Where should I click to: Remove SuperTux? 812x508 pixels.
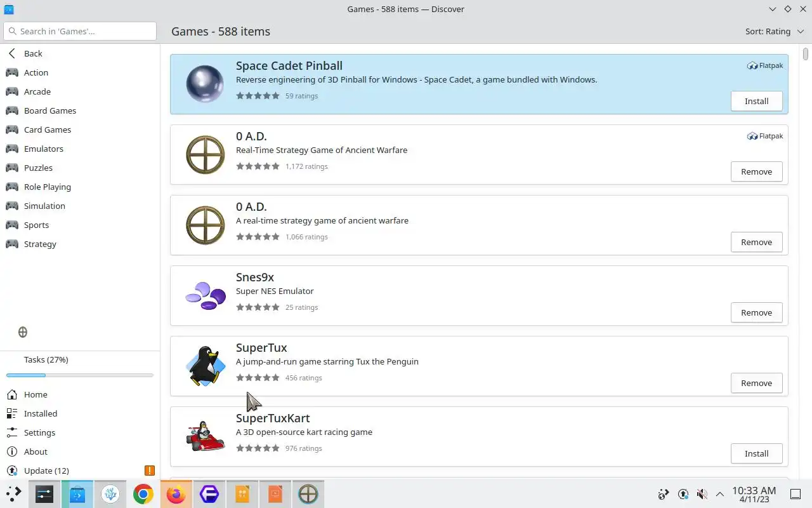pos(756,383)
